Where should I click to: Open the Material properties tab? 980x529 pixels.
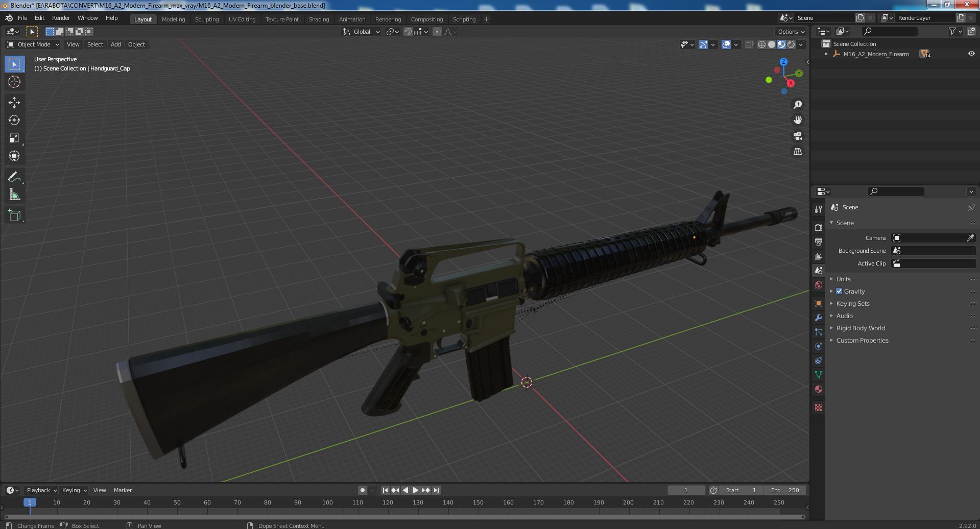819,389
